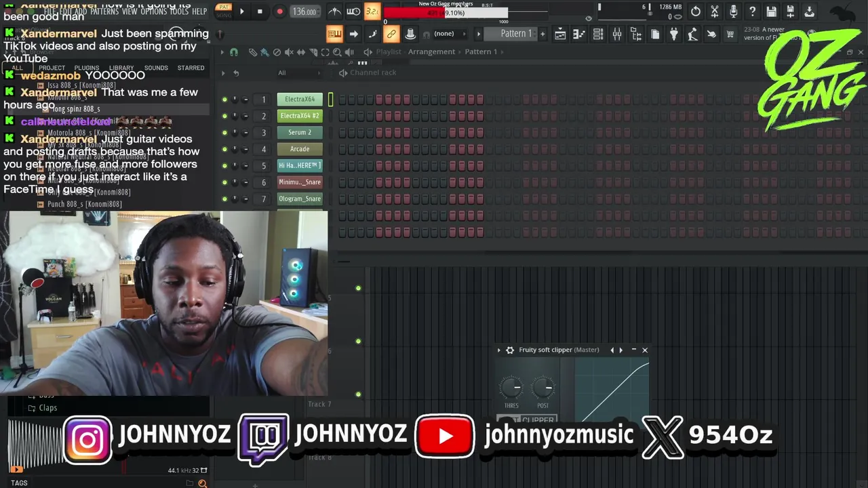Select the Serum 2 channel button
Image resolution: width=868 pixels, height=488 pixels.
[x=300, y=133]
